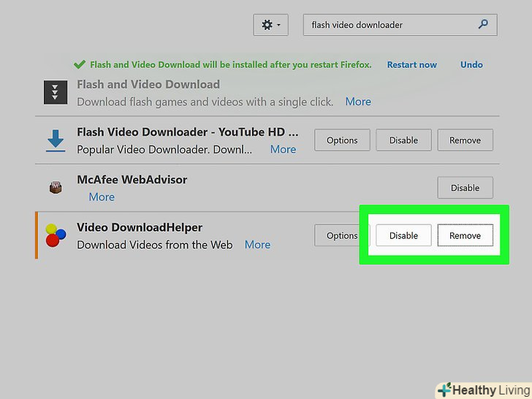This screenshot has width=532, height=399.
Task: Click the Flash Video Downloader blue arrow icon
Action: tap(56, 140)
